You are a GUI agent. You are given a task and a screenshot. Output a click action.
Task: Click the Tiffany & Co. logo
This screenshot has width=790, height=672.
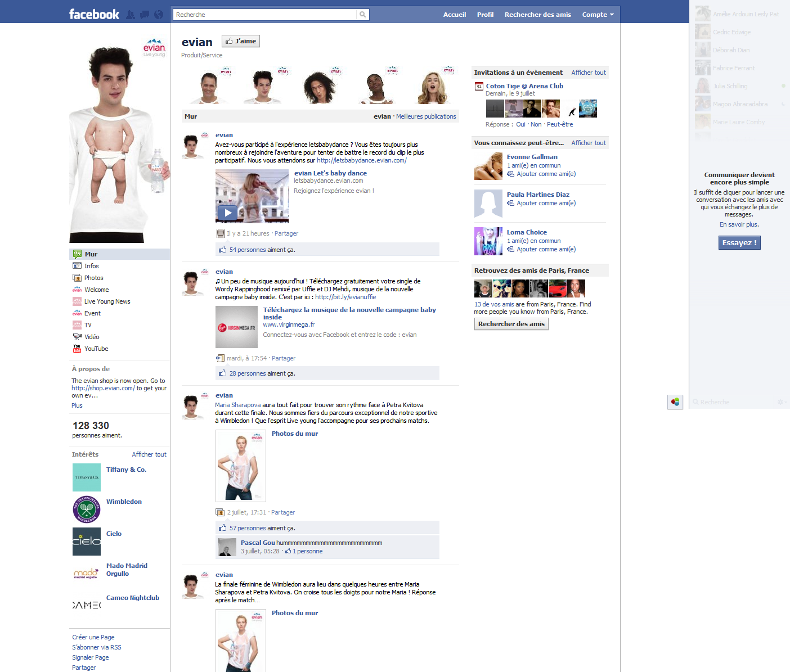click(x=87, y=477)
